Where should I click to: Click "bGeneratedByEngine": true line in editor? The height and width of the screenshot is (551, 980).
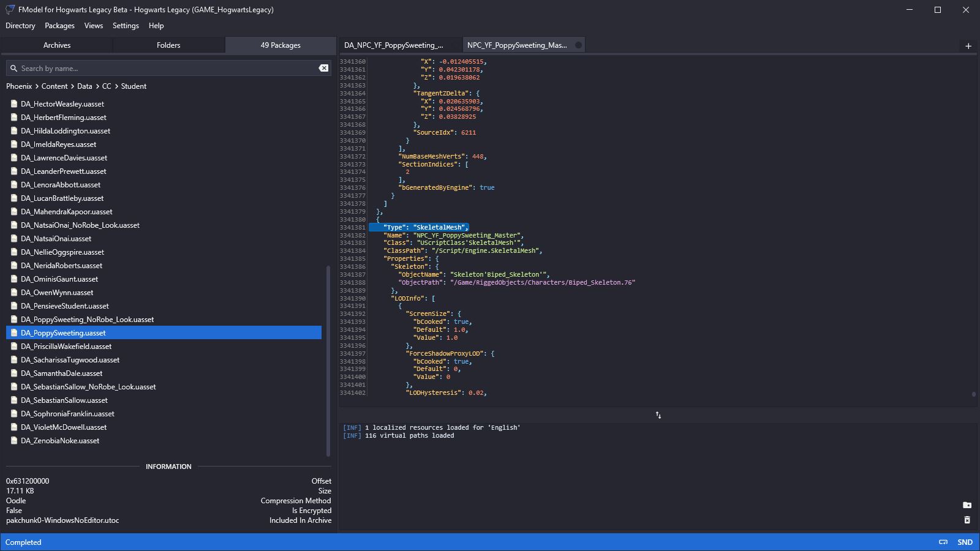[x=447, y=188]
